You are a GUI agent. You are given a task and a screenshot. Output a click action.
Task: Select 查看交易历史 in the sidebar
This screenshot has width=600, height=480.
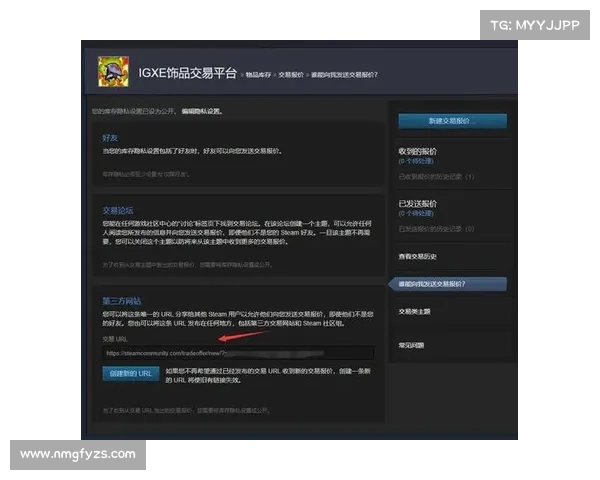[417, 256]
